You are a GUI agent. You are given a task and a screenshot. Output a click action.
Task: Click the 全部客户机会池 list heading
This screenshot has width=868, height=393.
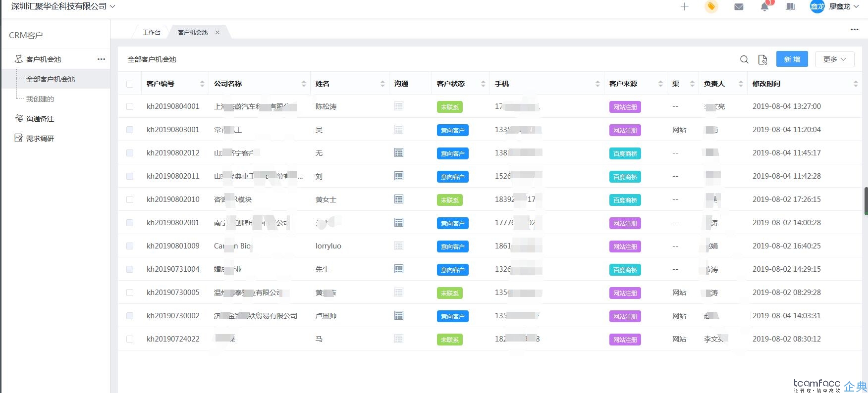click(152, 59)
